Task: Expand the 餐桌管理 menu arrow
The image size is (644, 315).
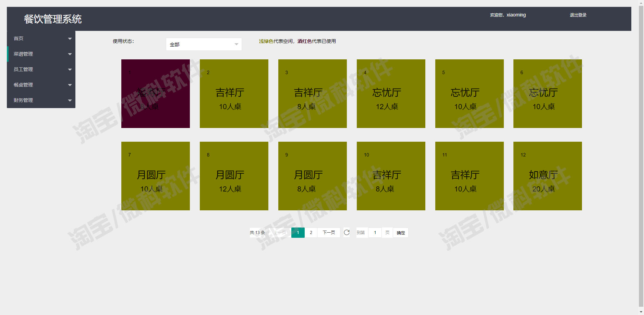Action: point(70,85)
